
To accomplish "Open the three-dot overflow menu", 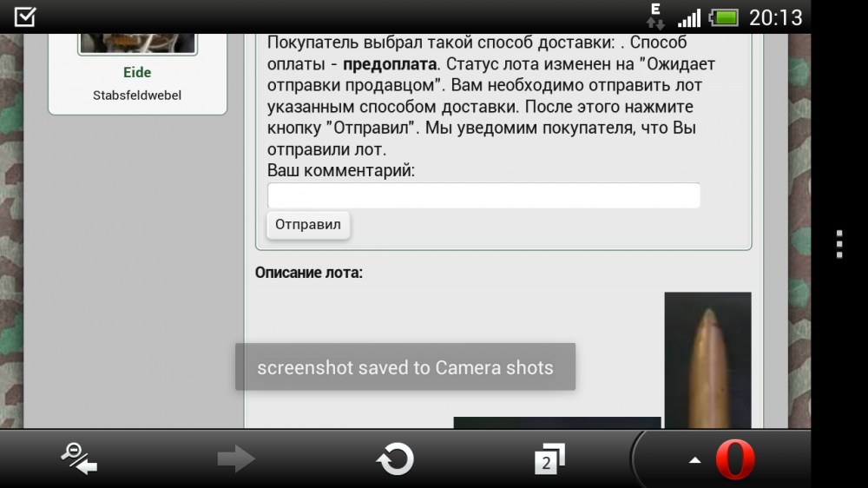I will pyautogui.click(x=839, y=244).
